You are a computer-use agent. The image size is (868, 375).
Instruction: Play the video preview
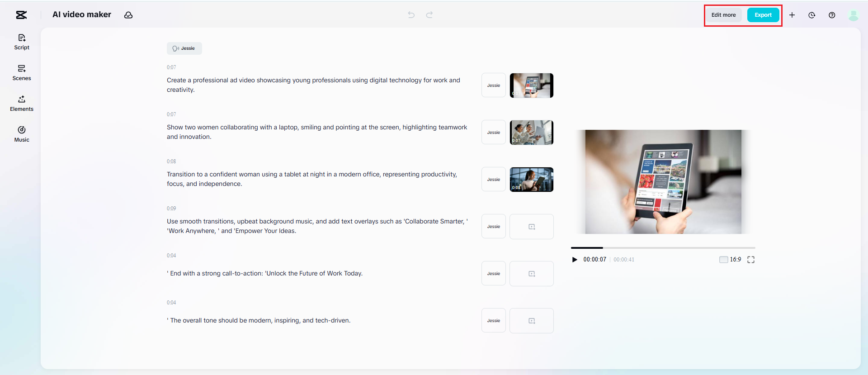click(575, 260)
